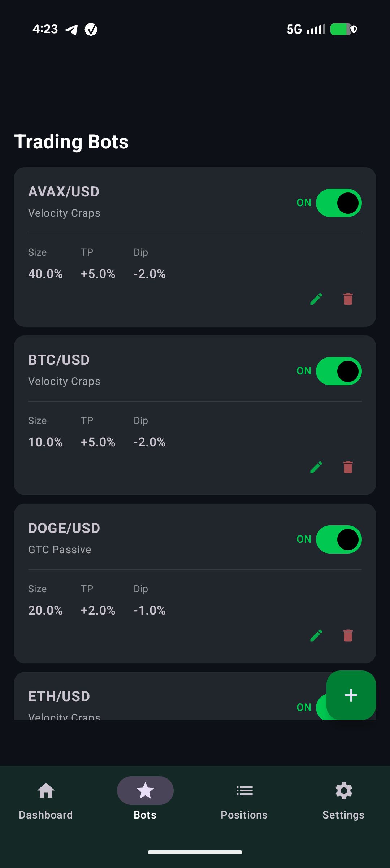Open the AVAX/USD bot card title
The width and height of the screenshot is (390, 868).
64,192
